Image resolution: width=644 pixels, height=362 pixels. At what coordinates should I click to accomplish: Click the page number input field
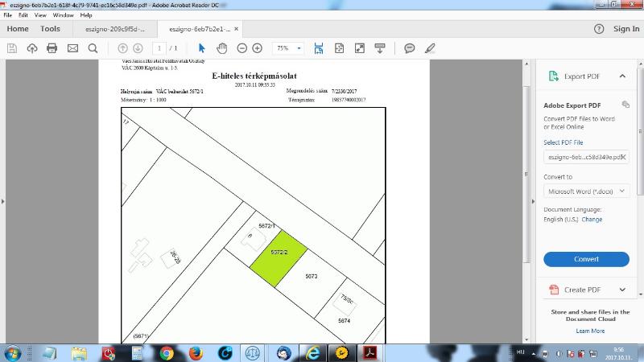pos(162,48)
